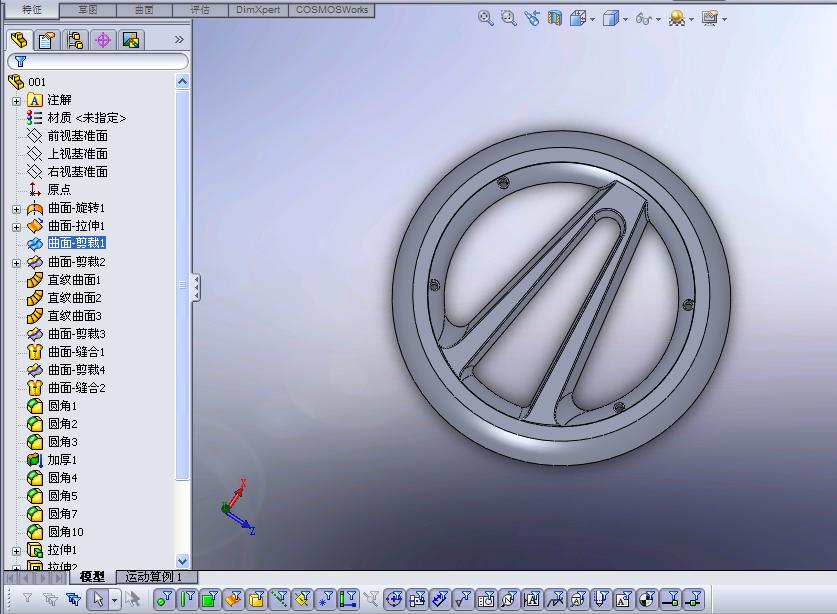This screenshot has width=837, height=614.
Task: Expand the 注解 annotations node
Action: pyautogui.click(x=17, y=101)
